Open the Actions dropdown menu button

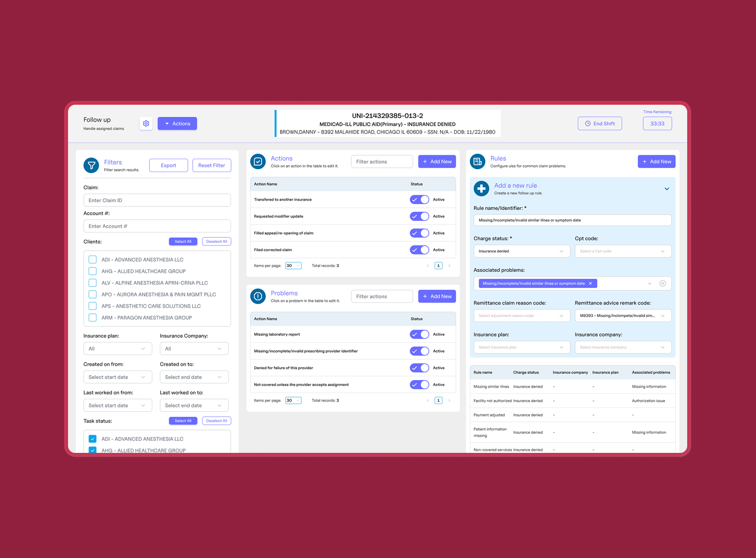(x=177, y=123)
